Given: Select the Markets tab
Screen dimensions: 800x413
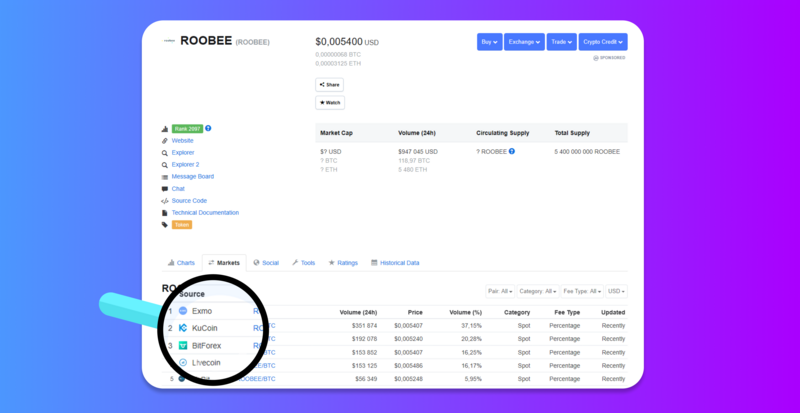Looking at the screenshot, I should coord(224,263).
